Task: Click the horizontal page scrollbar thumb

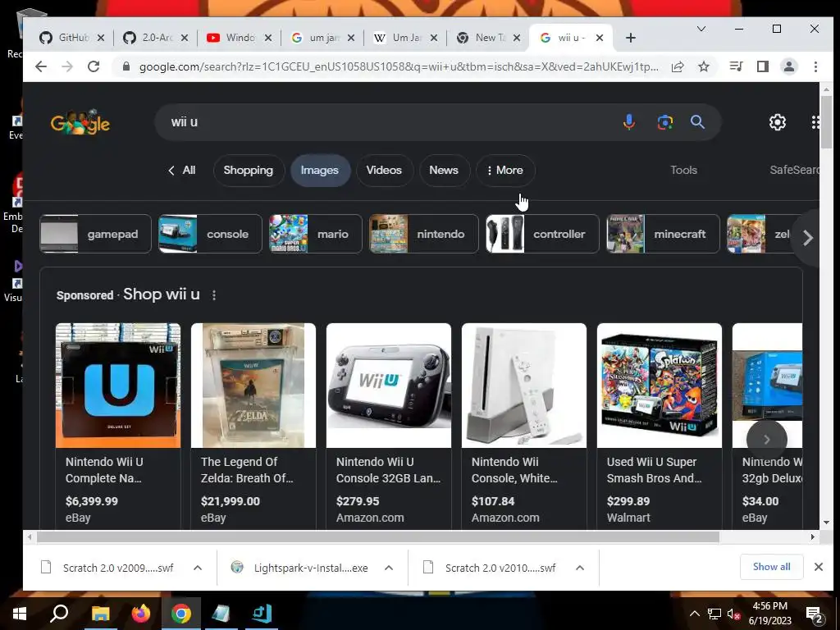Action: point(377,536)
